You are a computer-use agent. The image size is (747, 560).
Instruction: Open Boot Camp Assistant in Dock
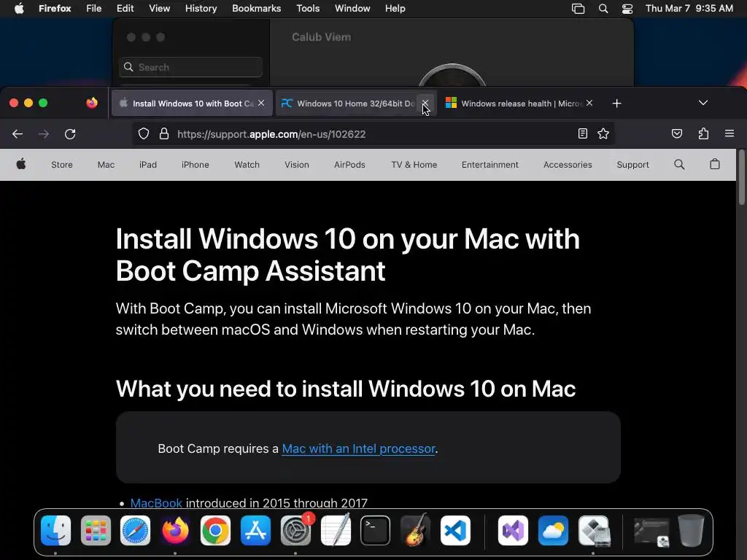point(594,531)
